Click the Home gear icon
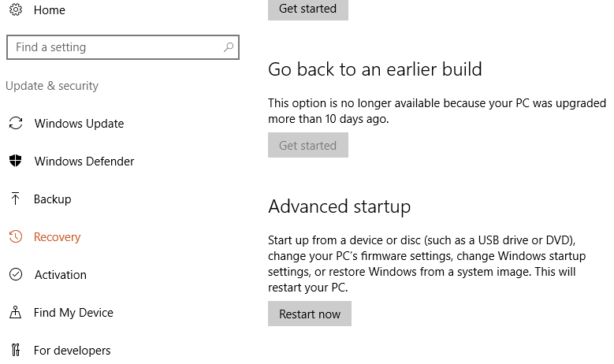Screen dimensions: 614x364 (15, 10)
